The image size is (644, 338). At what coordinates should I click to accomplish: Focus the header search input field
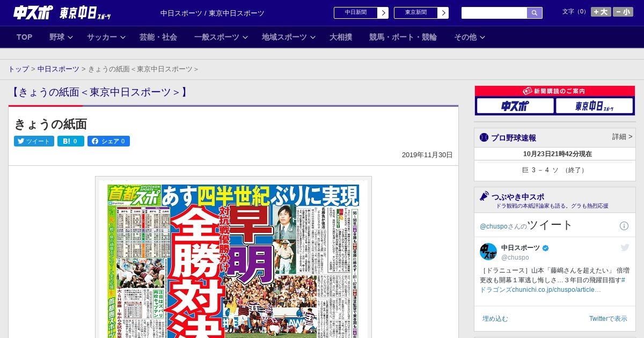pyautogui.click(x=494, y=13)
